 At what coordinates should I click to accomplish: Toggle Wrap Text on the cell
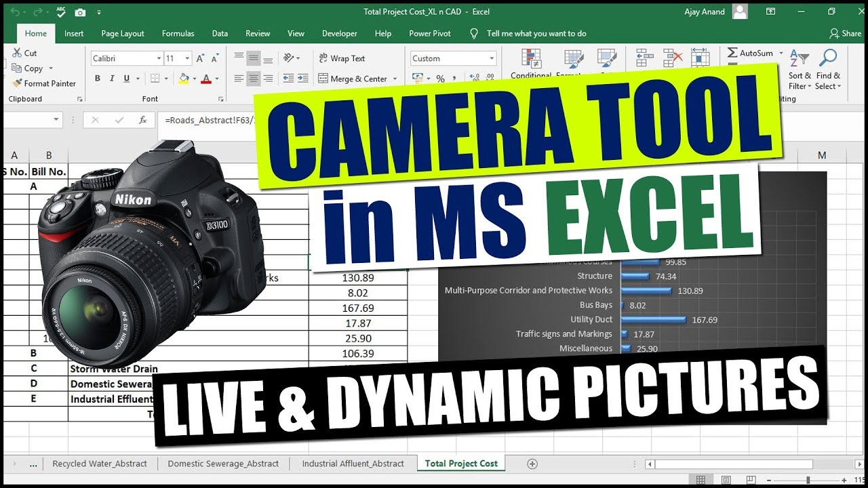click(342, 58)
